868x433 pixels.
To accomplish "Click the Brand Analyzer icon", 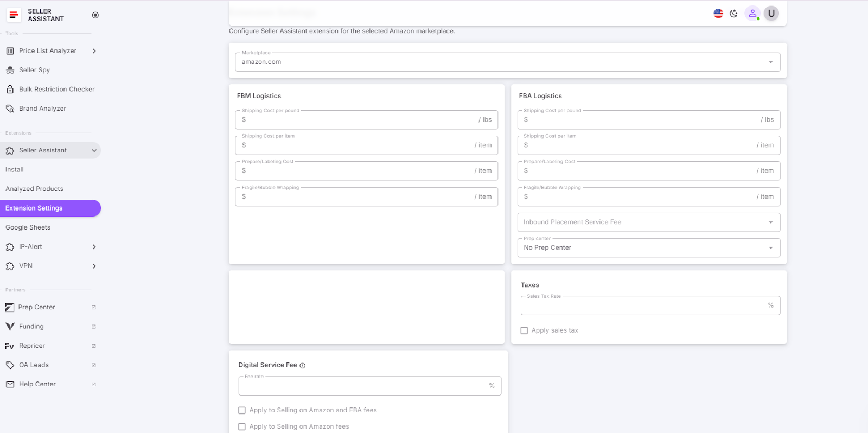I will pyautogui.click(x=10, y=109).
